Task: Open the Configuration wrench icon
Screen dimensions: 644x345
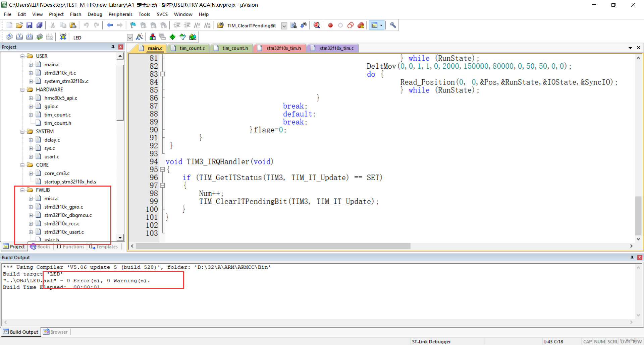Action: [x=392, y=25]
